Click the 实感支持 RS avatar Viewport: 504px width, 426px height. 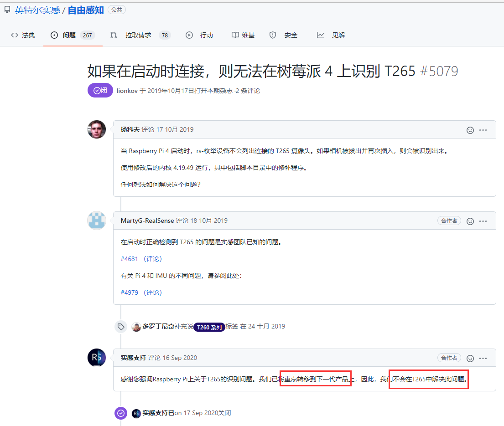click(x=97, y=358)
